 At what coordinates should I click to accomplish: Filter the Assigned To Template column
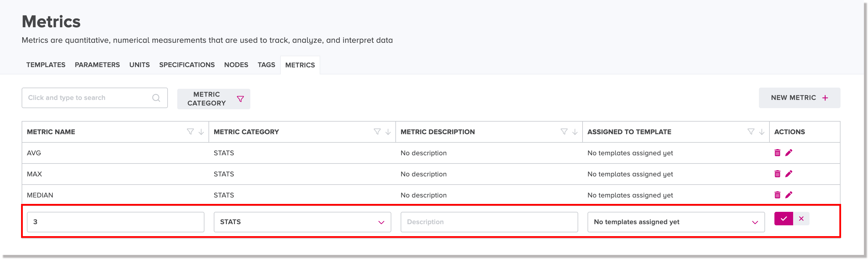[x=751, y=132]
